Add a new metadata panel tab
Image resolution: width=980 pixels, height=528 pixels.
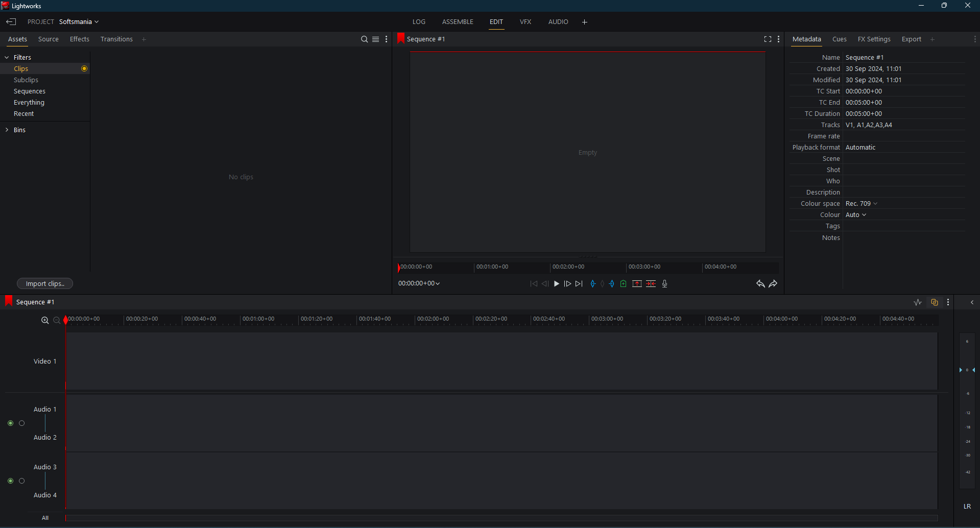(933, 39)
